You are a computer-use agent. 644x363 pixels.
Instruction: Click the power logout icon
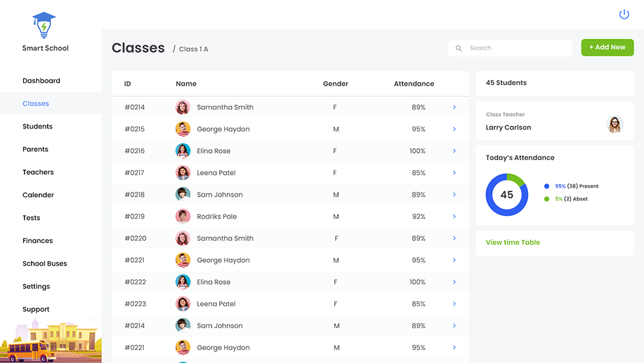click(x=623, y=14)
